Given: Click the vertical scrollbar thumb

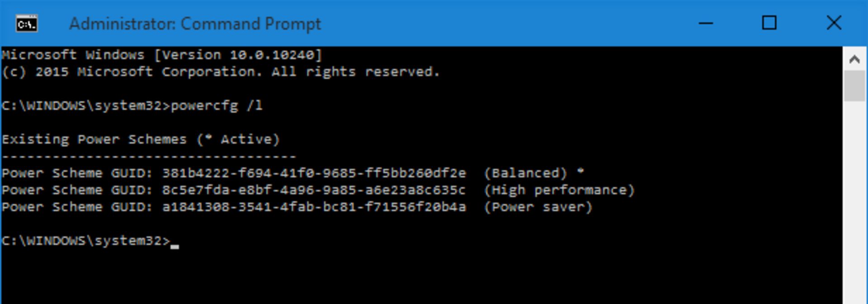Looking at the screenshot, I should (x=854, y=86).
